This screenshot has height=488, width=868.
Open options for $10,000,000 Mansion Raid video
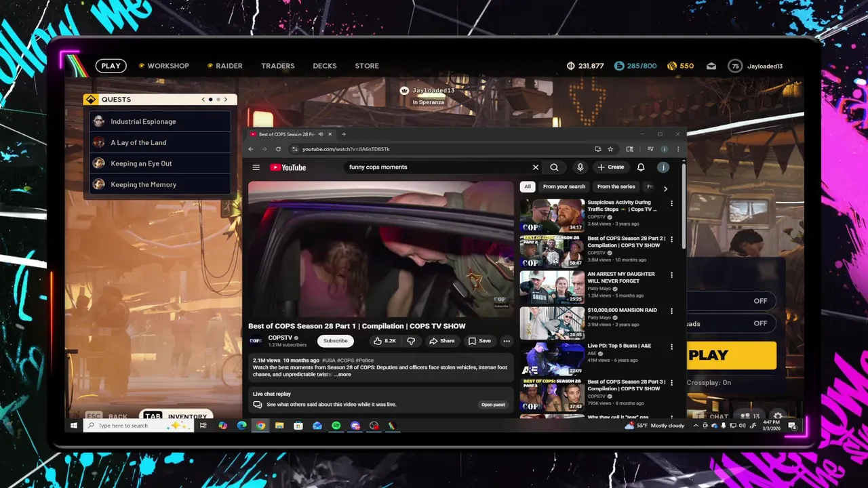672,311
